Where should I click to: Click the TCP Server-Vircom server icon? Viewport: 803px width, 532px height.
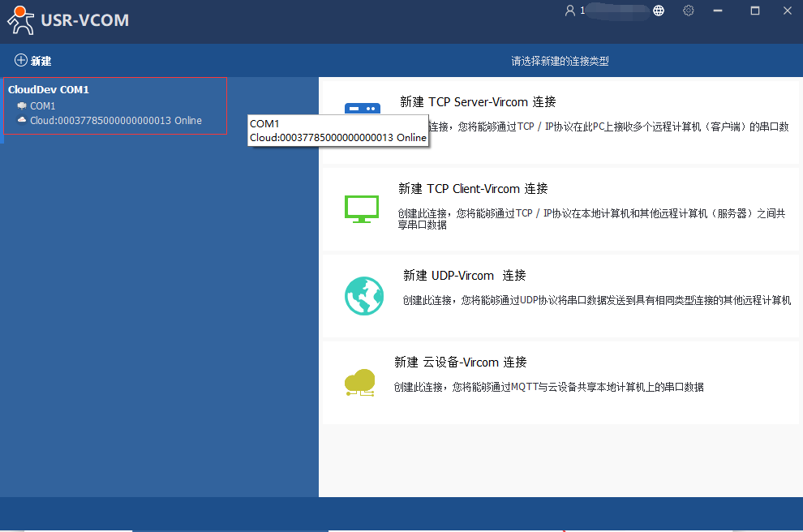point(362,110)
